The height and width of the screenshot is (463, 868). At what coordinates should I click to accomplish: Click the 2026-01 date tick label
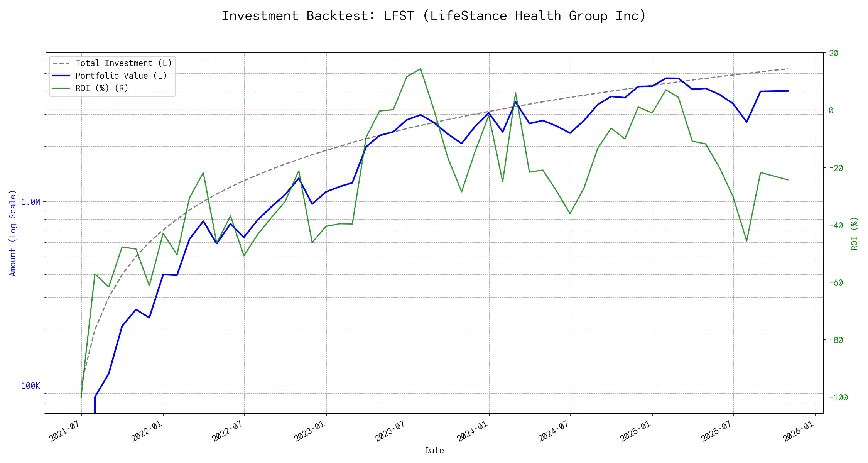click(x=798, y=431)
